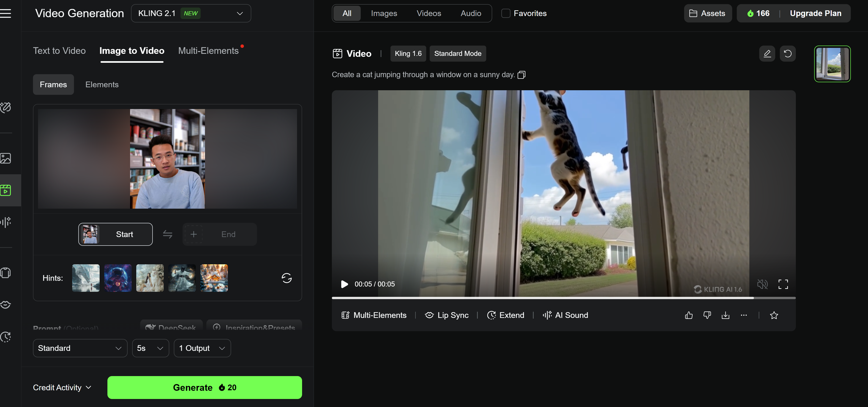Viewport: 868px width, 407px height.
Task: Refresh the Hints suggestions with the refresh icon
Action: (x=287, y=278)
